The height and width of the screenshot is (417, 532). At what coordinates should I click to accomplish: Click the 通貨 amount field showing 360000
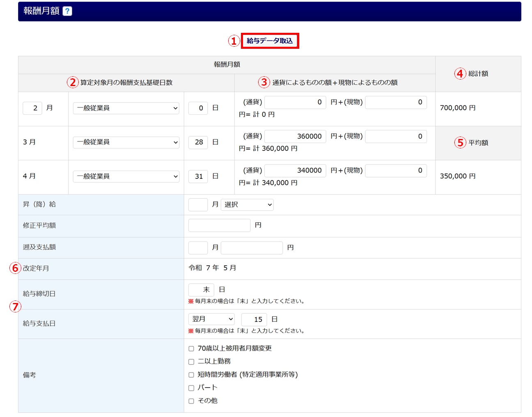[295, 136]
